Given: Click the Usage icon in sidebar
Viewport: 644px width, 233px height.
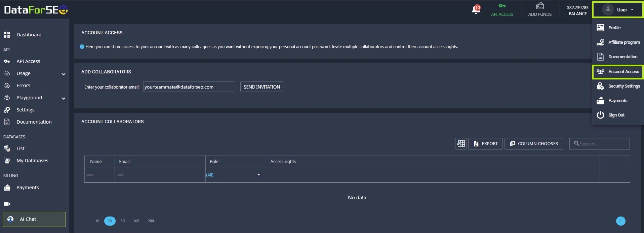Looking at the screenshot, I should click(7, 73).
